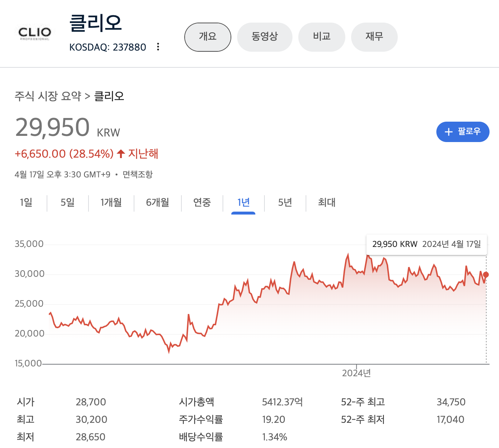Click the KOSDAQ: 237880 ticker text
This screenshot has width=499, height=448.
pyautogui.click(x=108, y=47)
